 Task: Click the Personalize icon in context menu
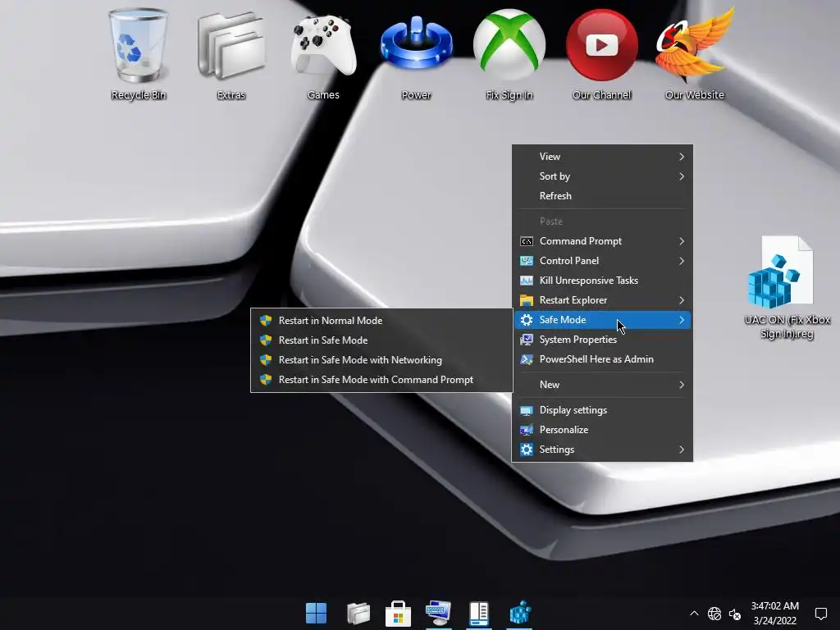pyautogui.click(x=527, y=430)
